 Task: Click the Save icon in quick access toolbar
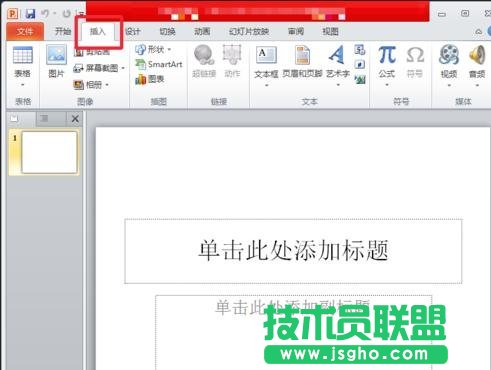[30, 14]
